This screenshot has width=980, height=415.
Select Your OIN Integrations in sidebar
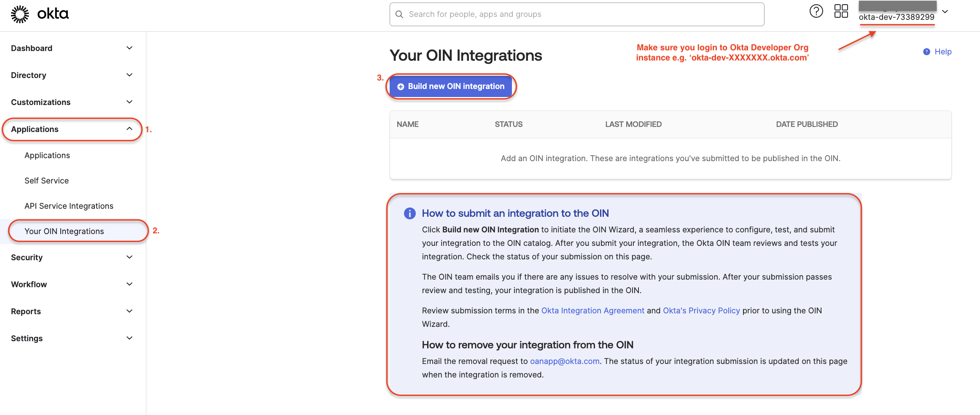point(64,231)
